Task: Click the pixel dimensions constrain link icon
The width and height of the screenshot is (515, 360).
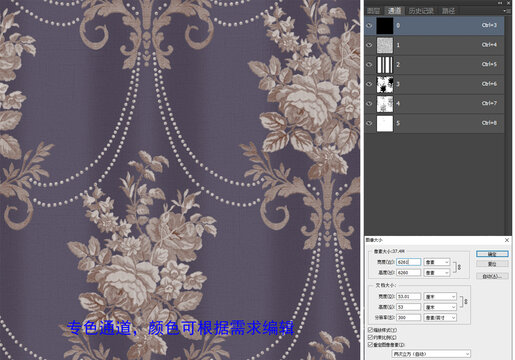Action: coord(459,267)
